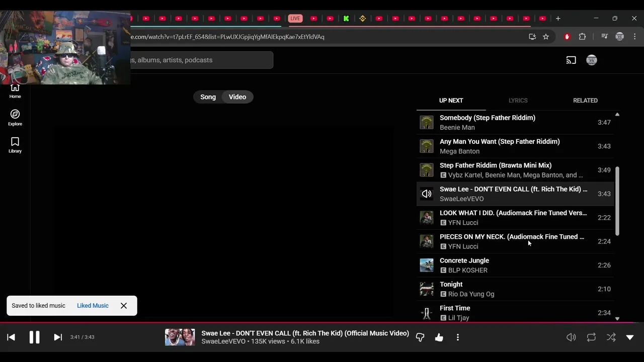Select the RELATED tab
This screenshot has height=362, width=644.
(x=585, y=101)
